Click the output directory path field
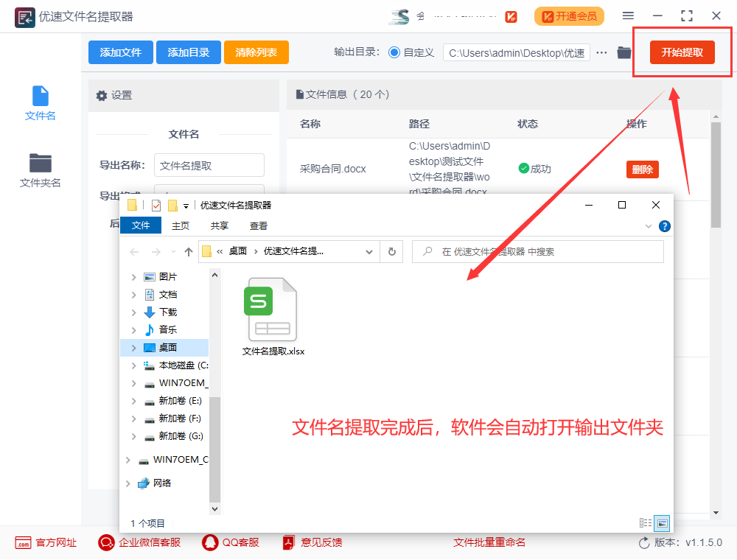 516,52
